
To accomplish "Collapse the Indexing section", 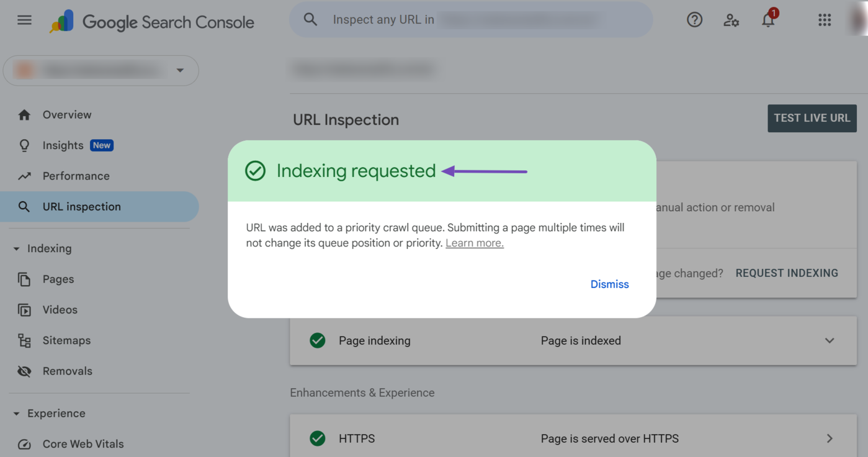I will (x=17, y=249).
